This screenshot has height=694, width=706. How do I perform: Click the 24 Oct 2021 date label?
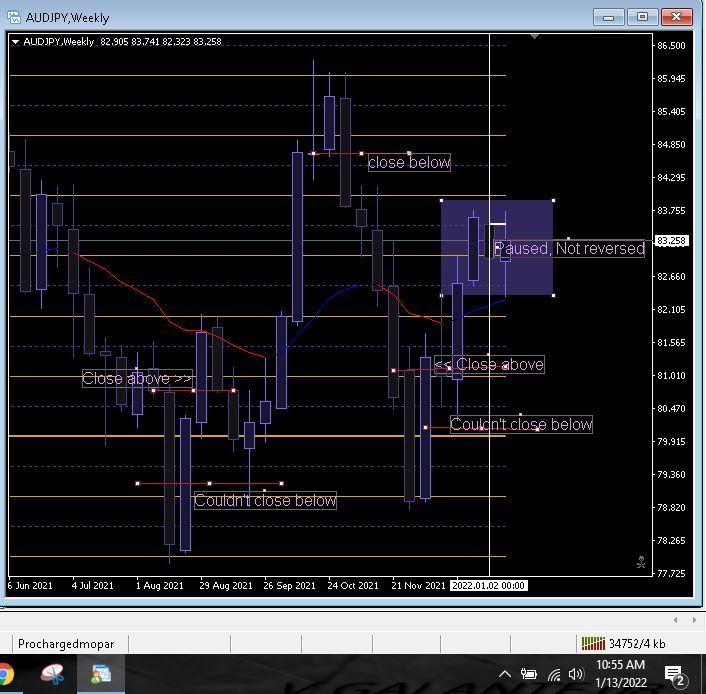pos(353,585)
